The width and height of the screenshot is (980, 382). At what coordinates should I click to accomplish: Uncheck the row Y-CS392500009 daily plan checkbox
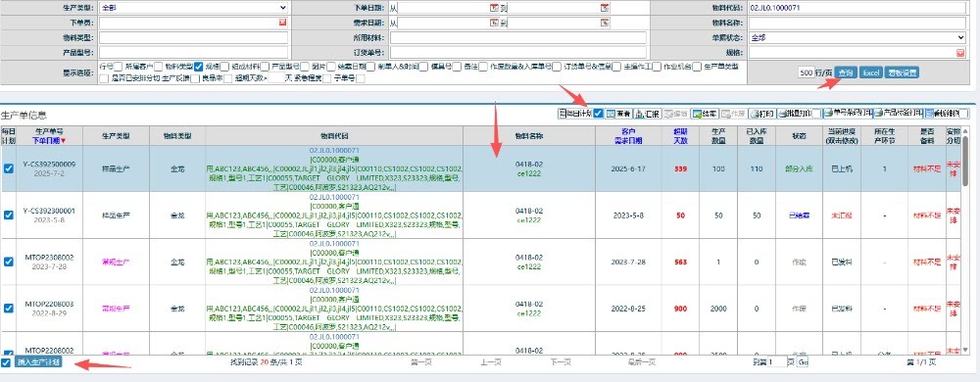9,168
